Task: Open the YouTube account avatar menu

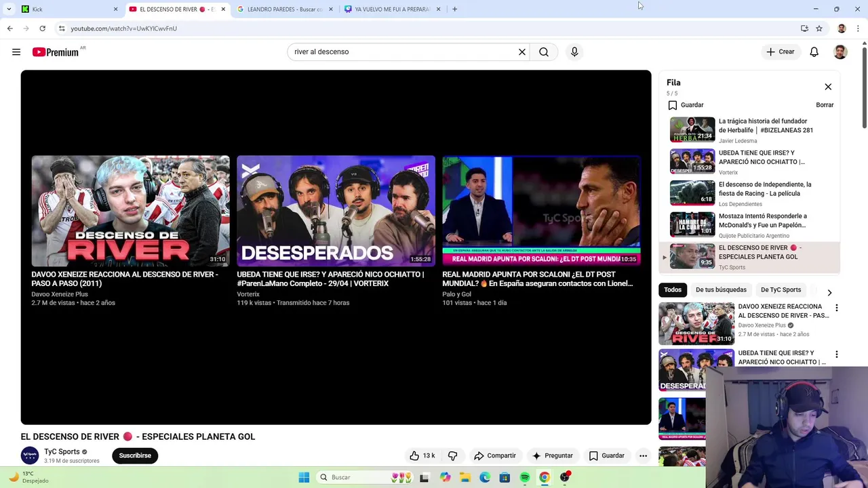Action: [x=840, y=52]
